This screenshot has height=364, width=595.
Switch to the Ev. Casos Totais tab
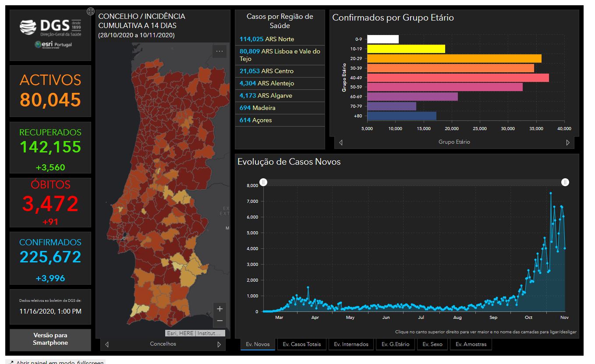(x=301, y=344)
